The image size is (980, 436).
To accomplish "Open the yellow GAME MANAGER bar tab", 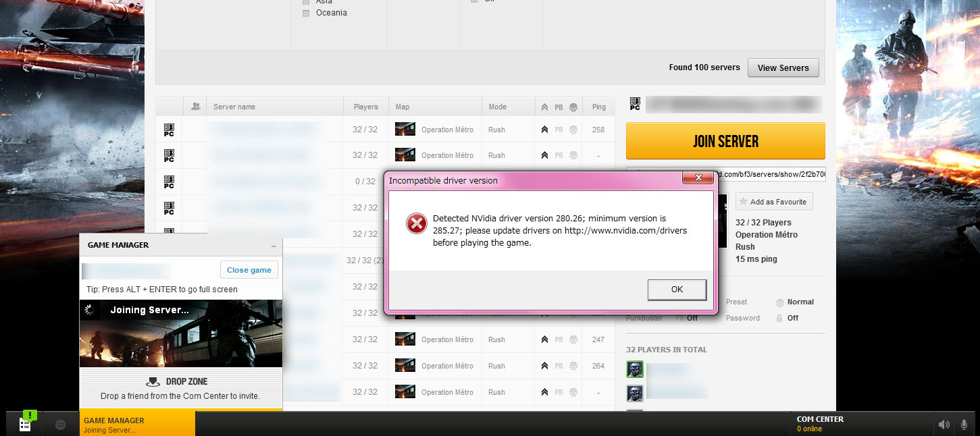I will (x=137, y=424).
